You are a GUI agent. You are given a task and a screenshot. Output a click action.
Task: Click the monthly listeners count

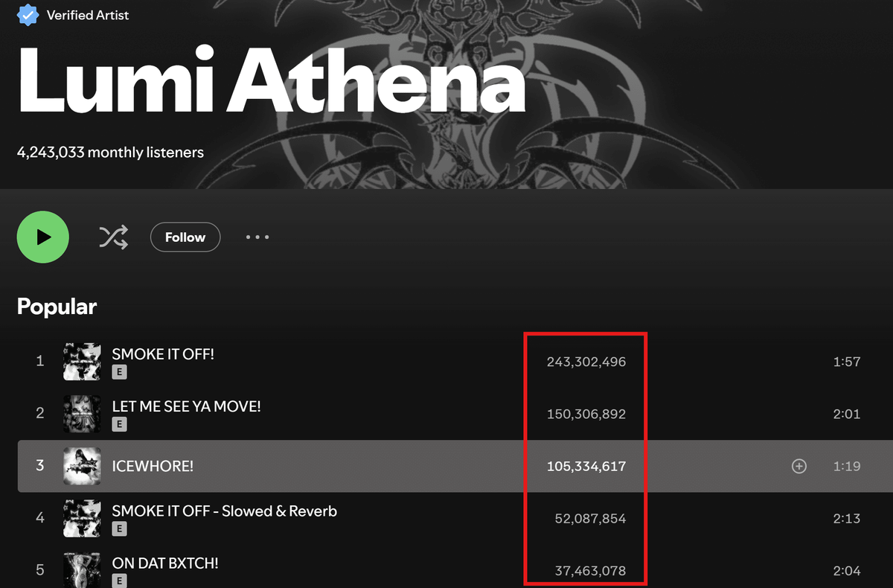[x=110, y=152]
